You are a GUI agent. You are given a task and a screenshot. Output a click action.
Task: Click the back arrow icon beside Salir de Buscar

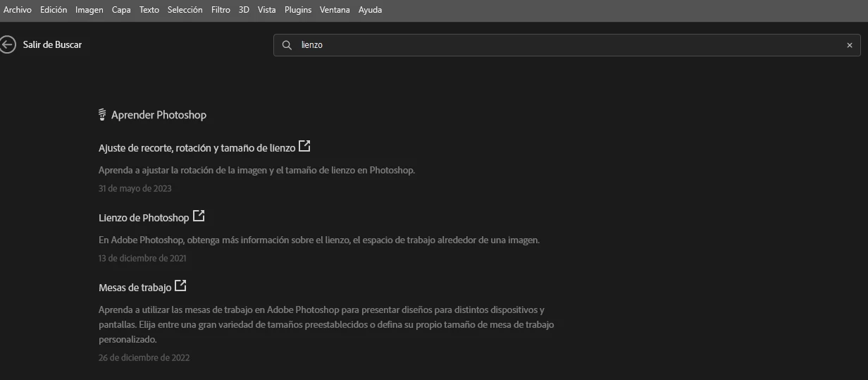coord(8,44)
